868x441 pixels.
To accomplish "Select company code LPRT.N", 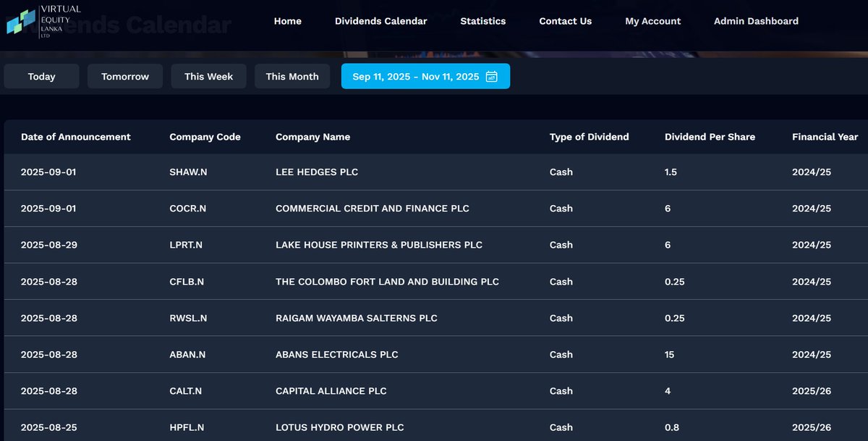I will coord(186,245).
